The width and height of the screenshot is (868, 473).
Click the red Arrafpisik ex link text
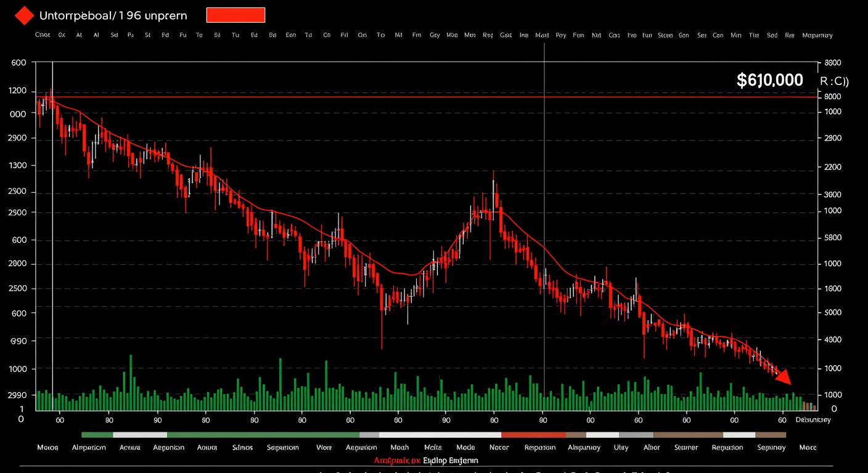(x=397, y=460)
